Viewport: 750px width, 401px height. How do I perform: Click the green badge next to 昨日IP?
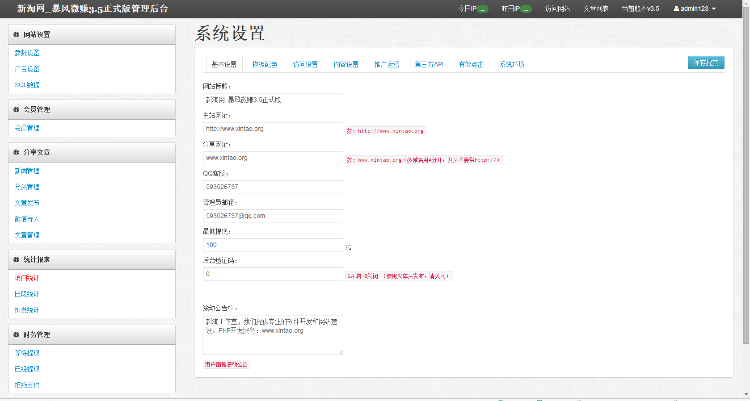click(526, 9)
